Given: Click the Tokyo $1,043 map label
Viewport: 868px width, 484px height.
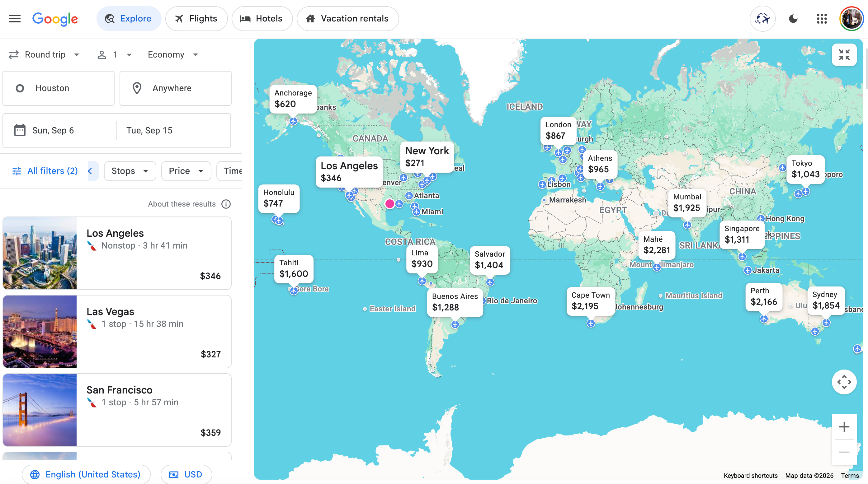Looking at the screenshot, I should [805, 169].
